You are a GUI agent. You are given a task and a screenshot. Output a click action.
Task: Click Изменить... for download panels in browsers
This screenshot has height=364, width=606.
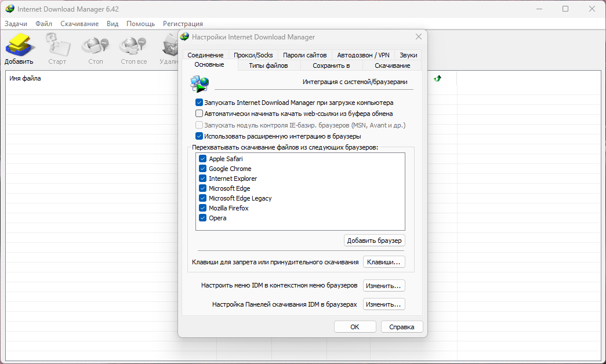(x=384, y=304)
